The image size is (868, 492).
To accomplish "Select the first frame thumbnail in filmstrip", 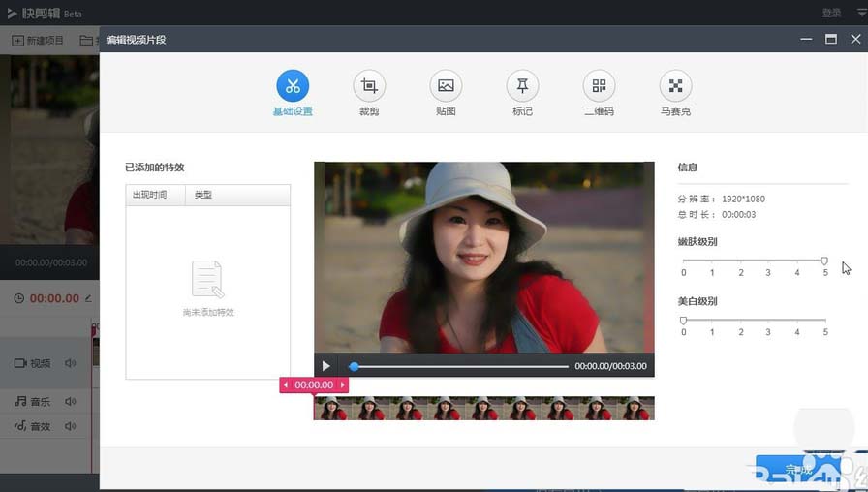I will [332, 408].
